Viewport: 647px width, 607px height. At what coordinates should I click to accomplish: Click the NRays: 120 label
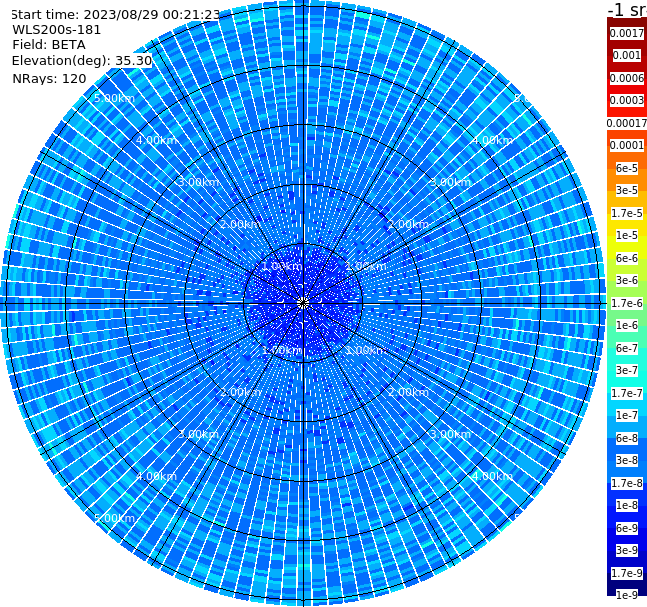tap(49, 78)
